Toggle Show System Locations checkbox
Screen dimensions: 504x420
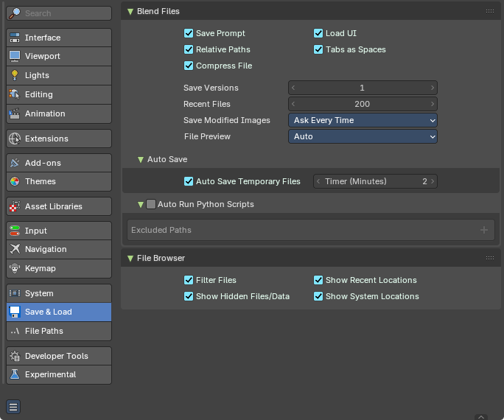click(x=318, y=296)
